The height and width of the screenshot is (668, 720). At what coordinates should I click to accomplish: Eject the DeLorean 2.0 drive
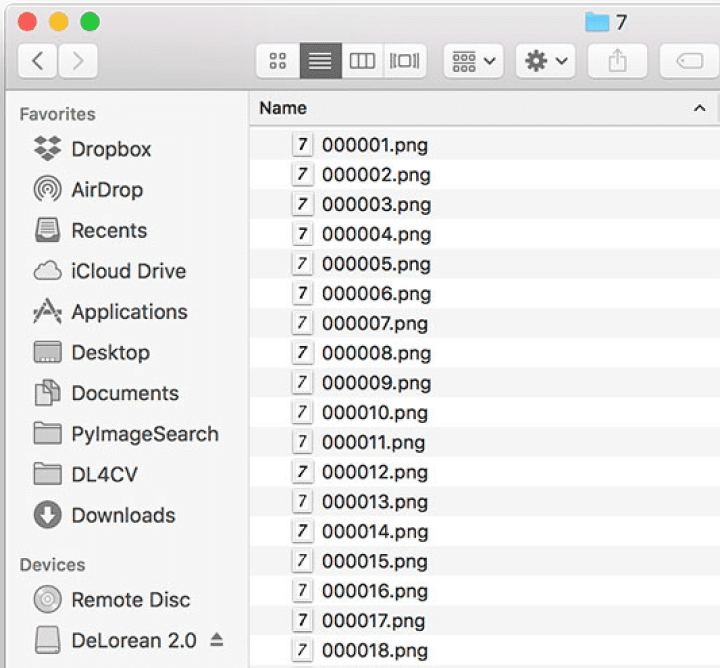tap(217, 640)
